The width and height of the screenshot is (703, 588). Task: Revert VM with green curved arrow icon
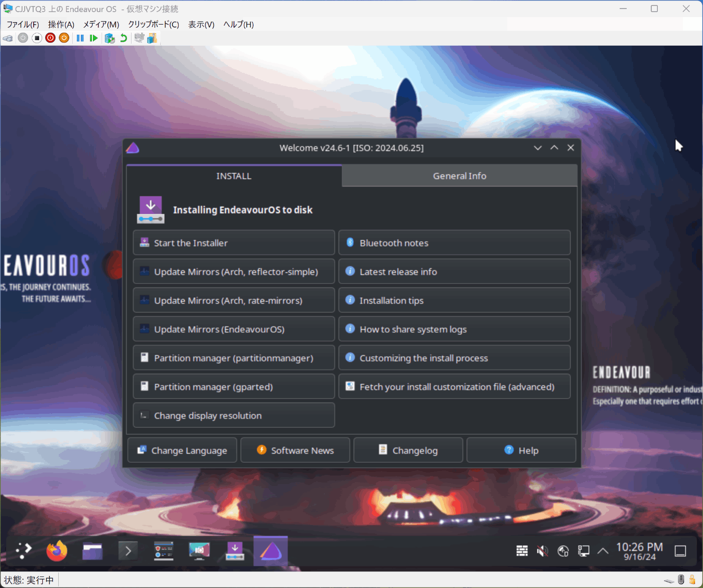(x=124, y=38)
